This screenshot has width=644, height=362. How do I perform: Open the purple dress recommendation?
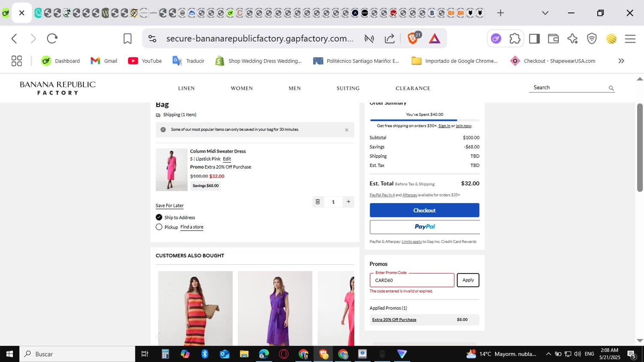pos(275,308)
